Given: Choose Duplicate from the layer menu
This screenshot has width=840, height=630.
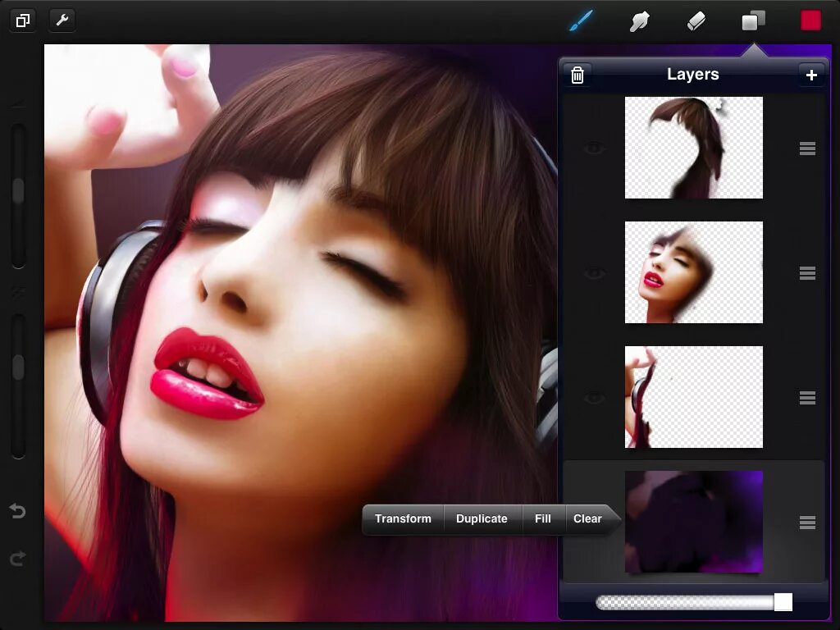Looking at the screenshot, I should (x=482, y=518).
